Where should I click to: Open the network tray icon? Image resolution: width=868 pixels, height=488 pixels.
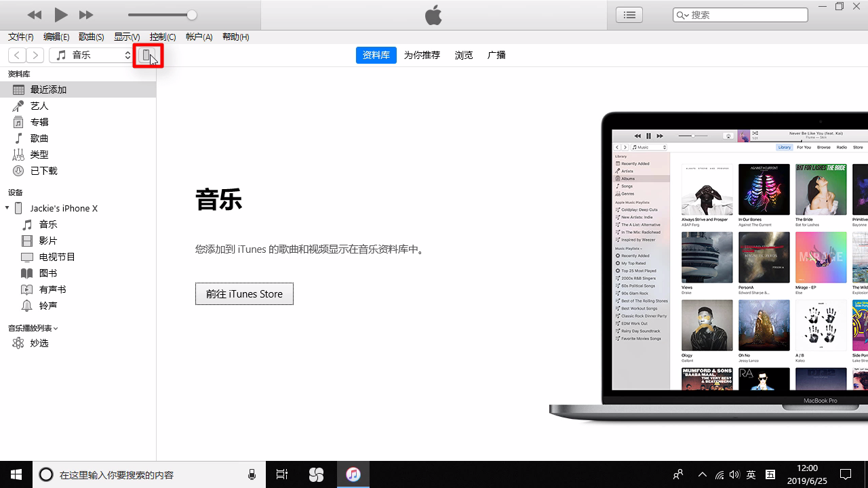pos(719,474)
